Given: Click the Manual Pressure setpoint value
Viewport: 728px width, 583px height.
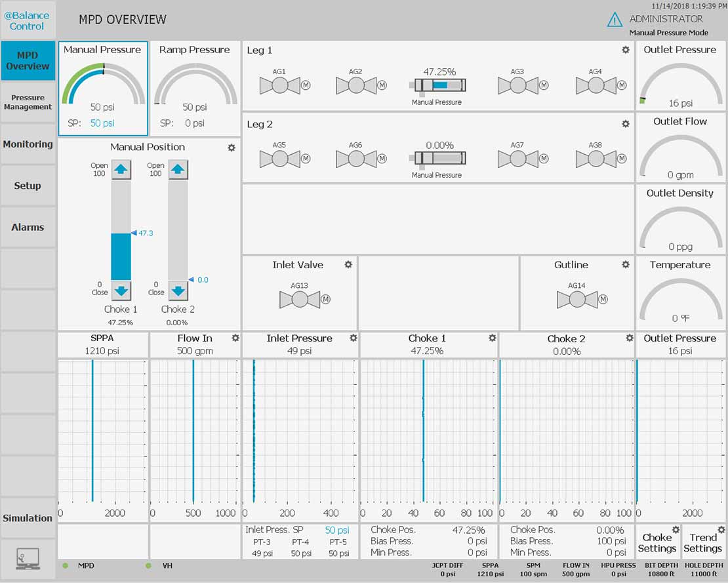Looking at the screenshot, I should (x=102, y=123).
